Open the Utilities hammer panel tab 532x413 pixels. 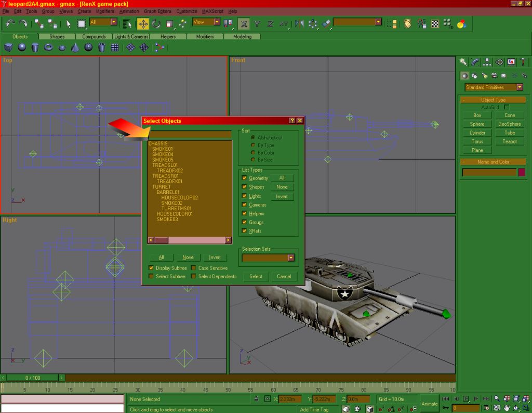[523, 62]
